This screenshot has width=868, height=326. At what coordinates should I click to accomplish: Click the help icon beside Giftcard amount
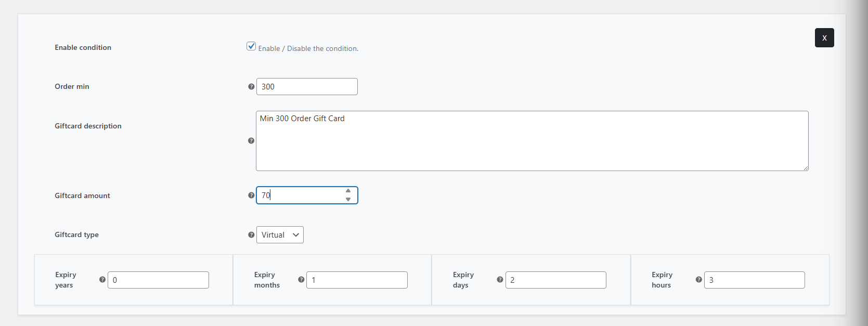click(x=251, y=195)
